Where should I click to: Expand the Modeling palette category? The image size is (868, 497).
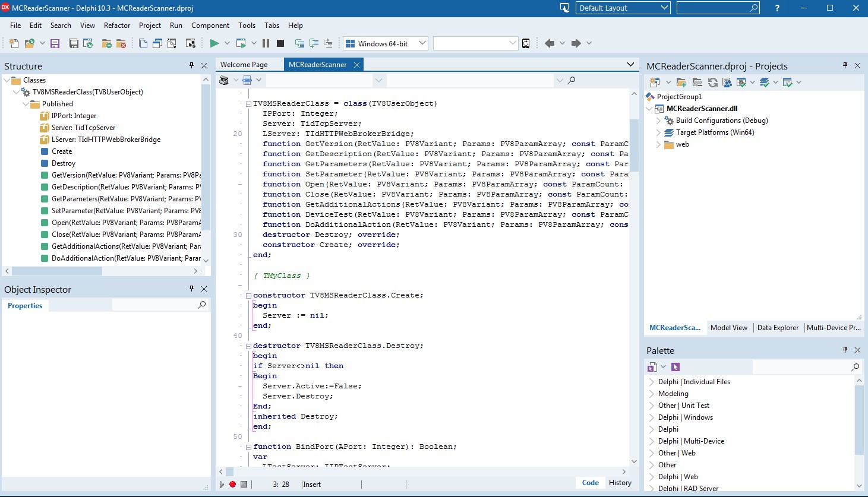tap(652, 394)
